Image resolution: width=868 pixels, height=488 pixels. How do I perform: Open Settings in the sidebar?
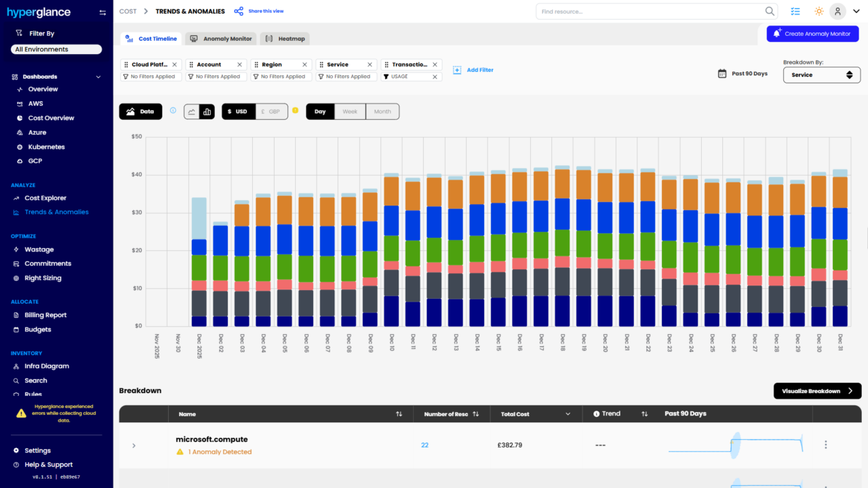point(37,450)
